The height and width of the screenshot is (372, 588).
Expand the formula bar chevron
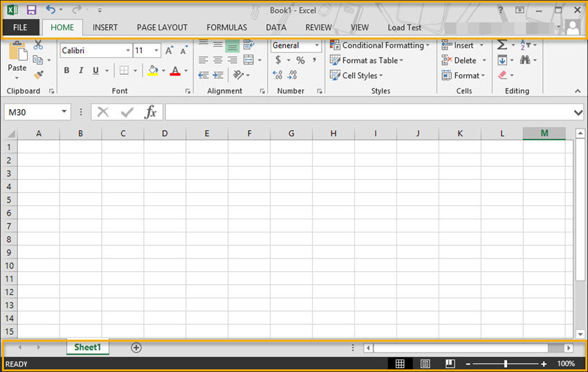tap(578, 112)
